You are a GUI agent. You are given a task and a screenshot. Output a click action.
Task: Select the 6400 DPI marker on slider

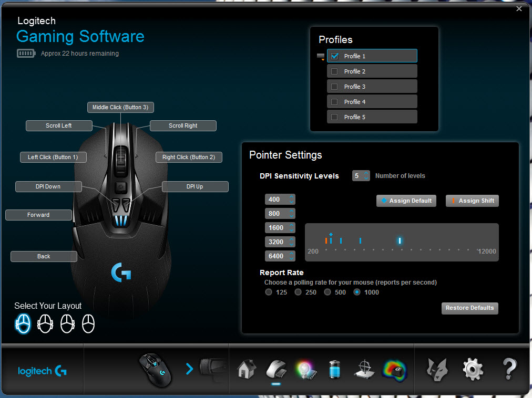(400, 240)
